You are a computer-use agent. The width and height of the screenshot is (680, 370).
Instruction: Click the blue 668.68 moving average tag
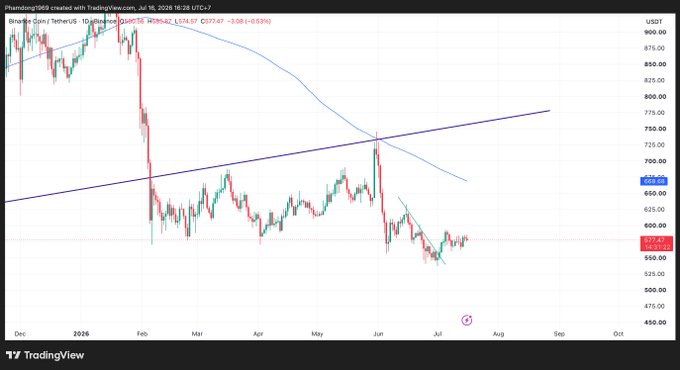click(x=654, y=181)
